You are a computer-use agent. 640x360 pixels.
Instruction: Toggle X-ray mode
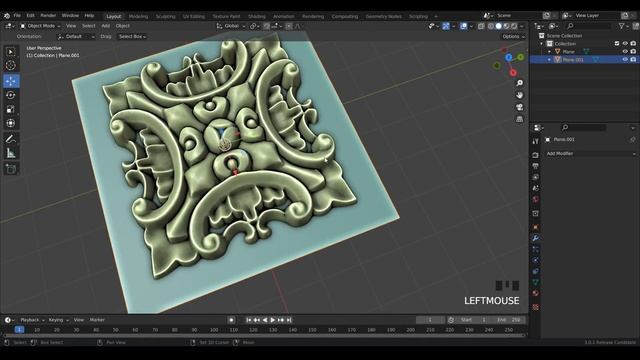(x=481, y=26)
